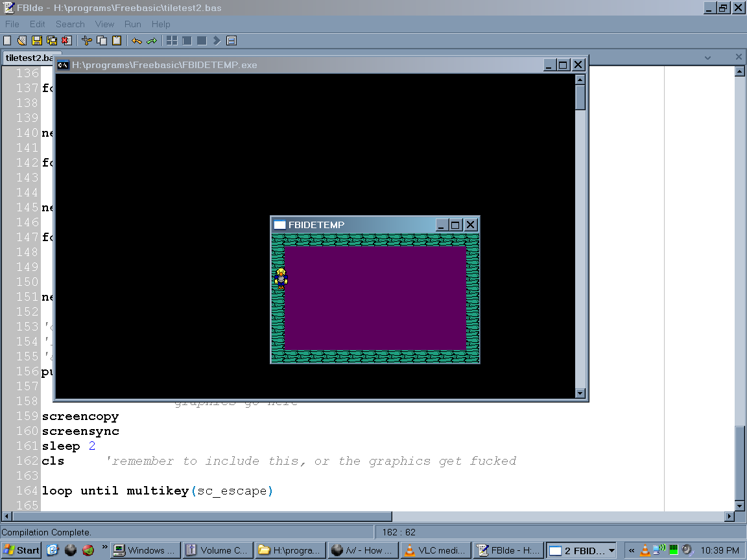
Task: Click the Run arrow toolbar icon
Action: tap(217, 41)
